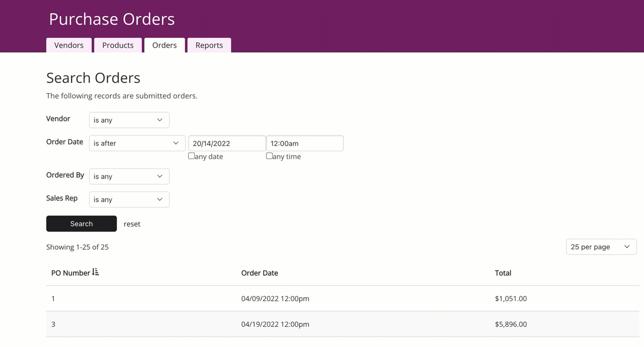
Task: Go to the Reports tab
Action: (x=209, y=45)
